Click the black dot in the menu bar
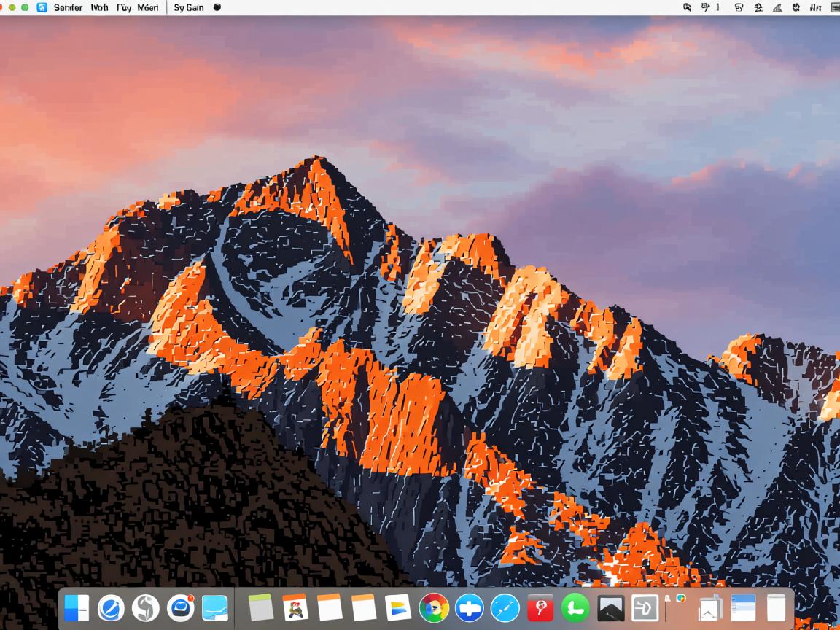Screen dimensions: 840x630 pos(217,7)
